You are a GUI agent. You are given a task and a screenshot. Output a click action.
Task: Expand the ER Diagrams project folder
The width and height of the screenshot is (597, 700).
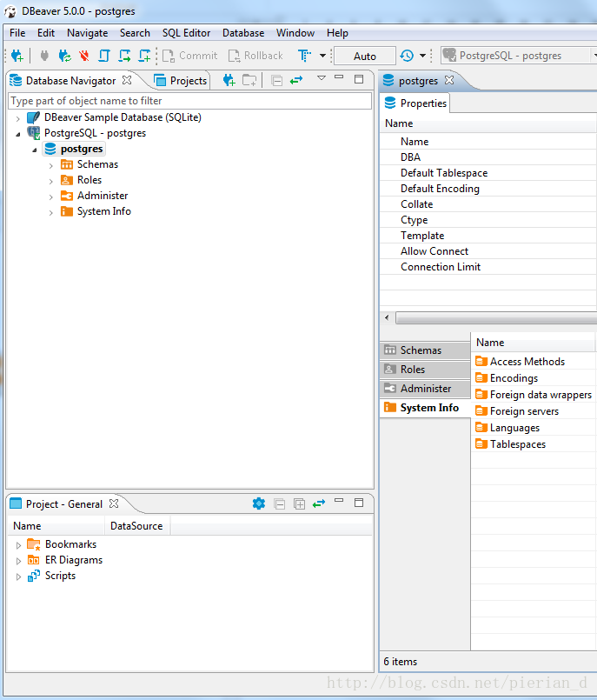18,561
